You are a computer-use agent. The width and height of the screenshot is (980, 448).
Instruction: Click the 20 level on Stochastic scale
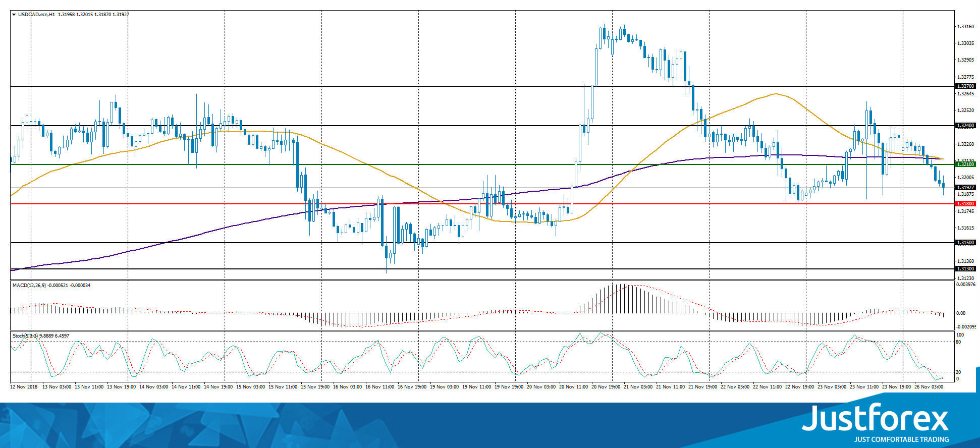(959, 372)
